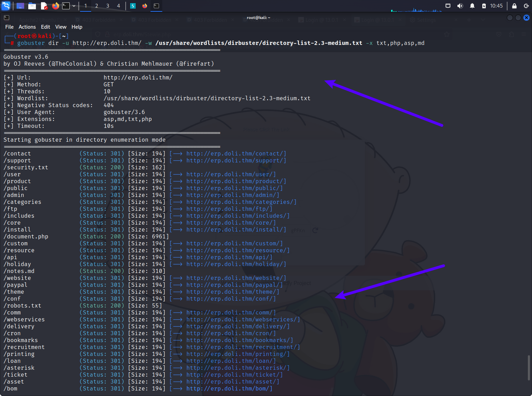This screenshot has height=396, width=532.
Task: Click the '[Size: 6961]' value
Action: pos(148,237)
